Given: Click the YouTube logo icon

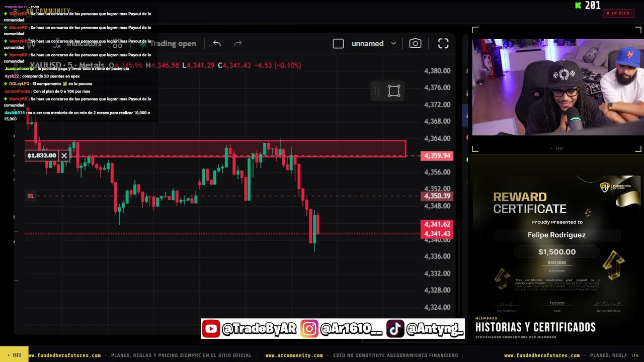Looking at the screenshot, I should point(211,329).
